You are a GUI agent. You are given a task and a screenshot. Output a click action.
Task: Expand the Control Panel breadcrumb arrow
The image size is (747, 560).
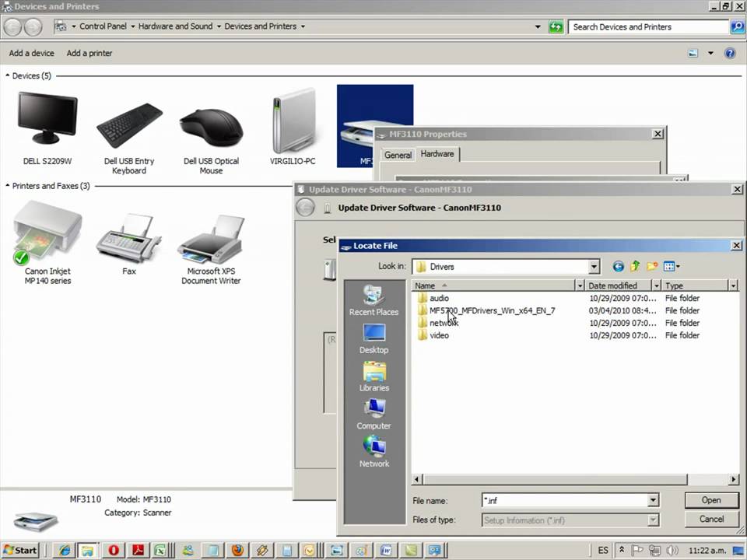point(132,26)
